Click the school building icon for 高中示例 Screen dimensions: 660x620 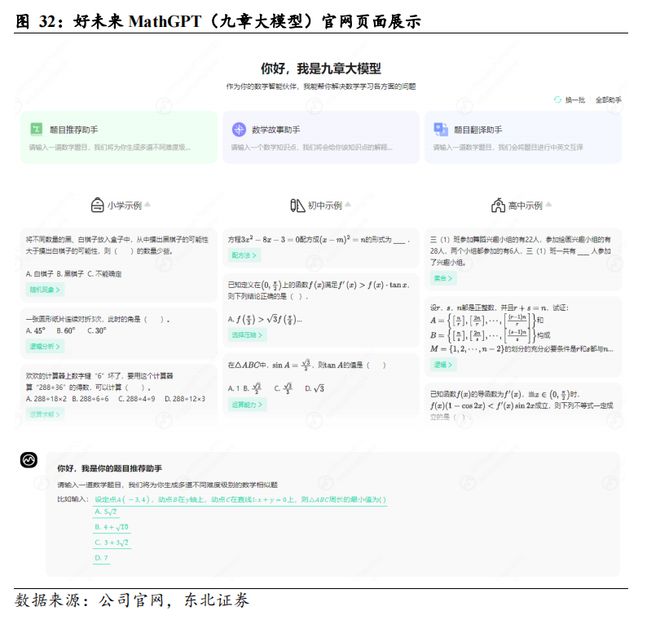point(498,205)
